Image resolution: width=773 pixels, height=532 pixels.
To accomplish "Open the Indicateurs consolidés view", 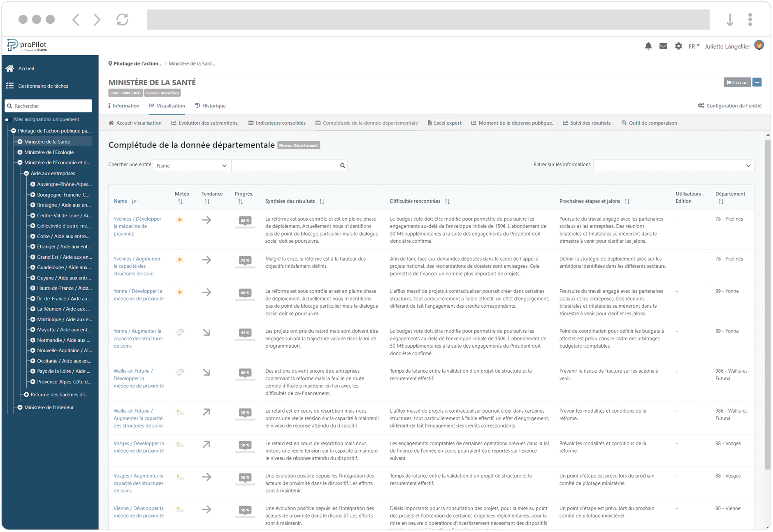I will tap(281, 123).
